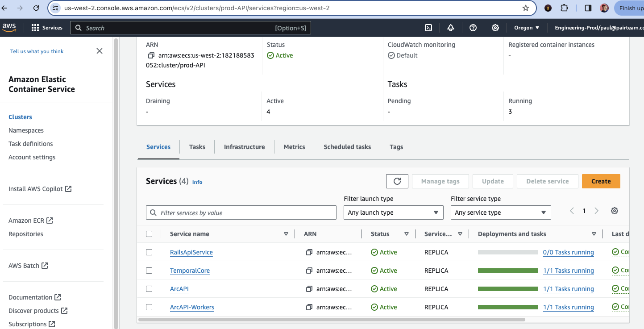Screen dimensions: 644x329
Task: Click the ArcAPI-Workers deployment progress bar
Action: pyautogui.click(x=508, y=307)
